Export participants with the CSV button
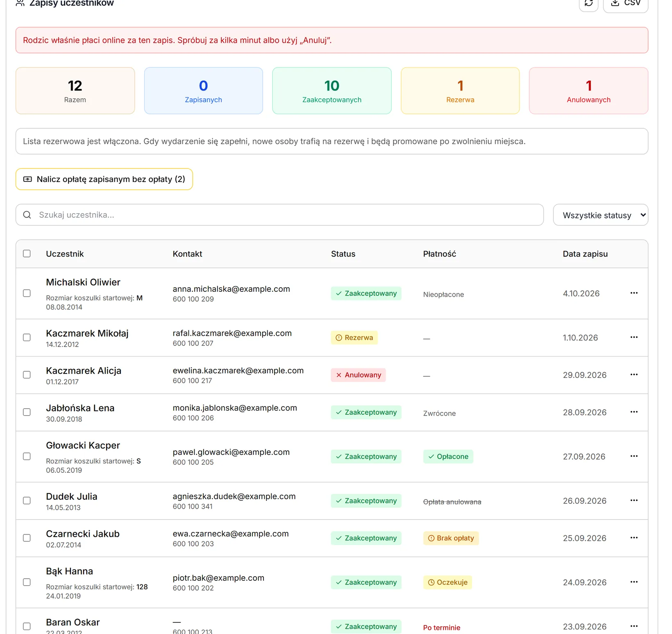The height and width of the screenshot is (634, 672). click(626, 4)
